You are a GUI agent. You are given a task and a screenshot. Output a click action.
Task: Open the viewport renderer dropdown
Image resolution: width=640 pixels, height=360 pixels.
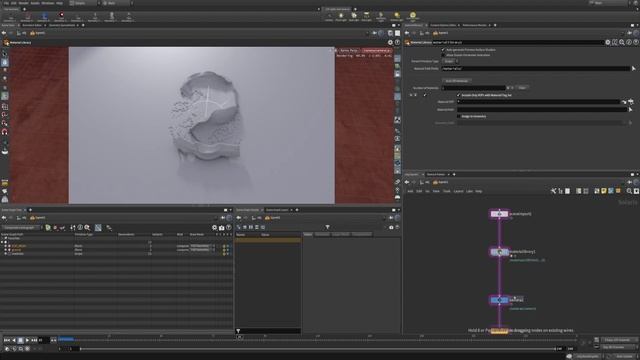pyautogui.click(x=348, y=51)
